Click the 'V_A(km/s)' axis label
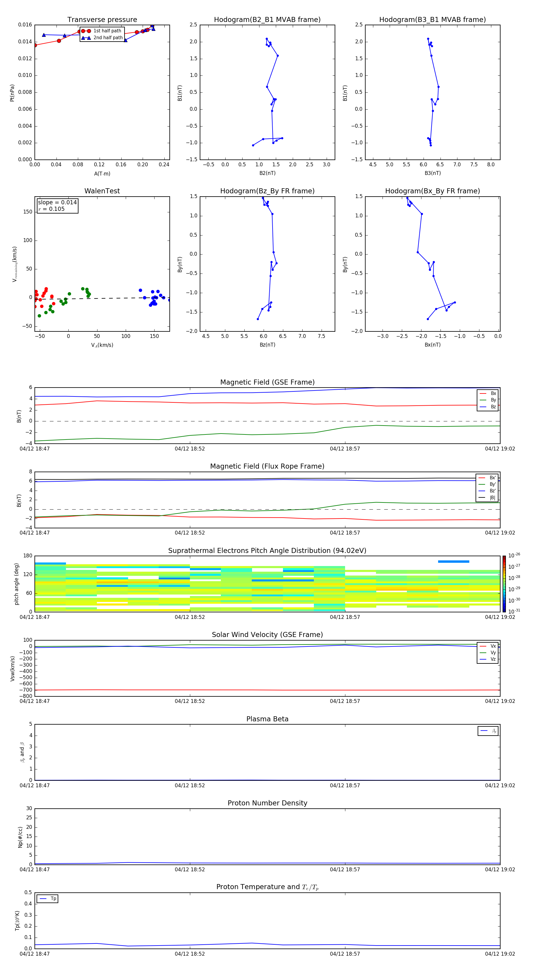The image size is (535, 980). click(x=102, y=345)
